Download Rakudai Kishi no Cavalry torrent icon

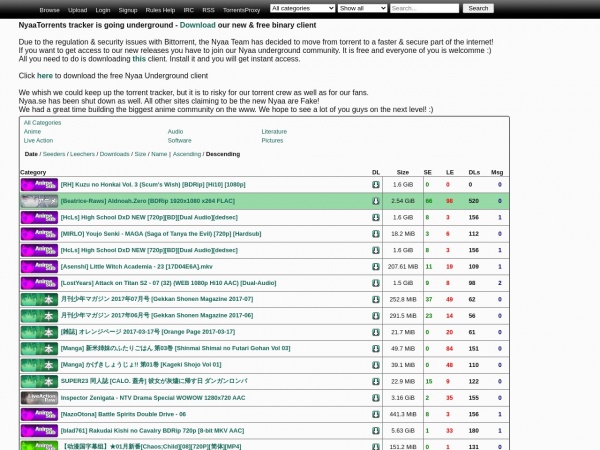(376, 431)
